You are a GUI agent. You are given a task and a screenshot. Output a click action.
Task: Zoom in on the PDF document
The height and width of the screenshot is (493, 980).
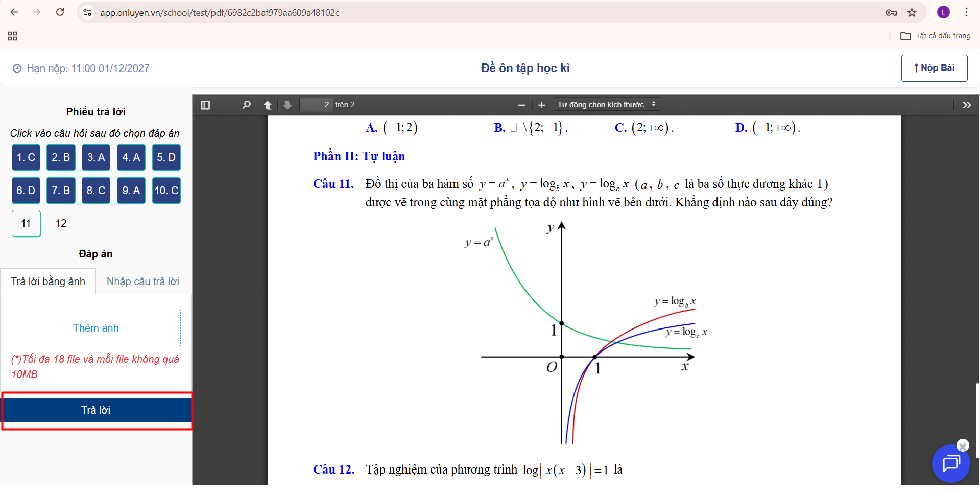tap(541, 105)
